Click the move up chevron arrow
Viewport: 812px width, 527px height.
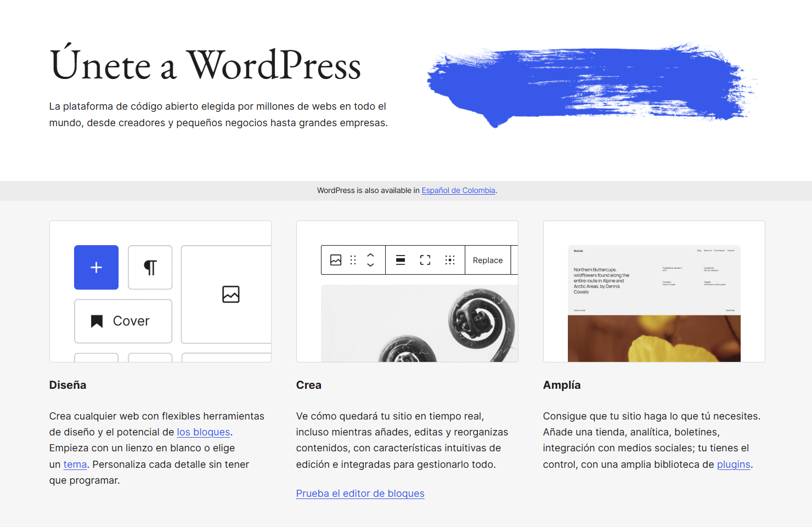click(x=370, y=255)
